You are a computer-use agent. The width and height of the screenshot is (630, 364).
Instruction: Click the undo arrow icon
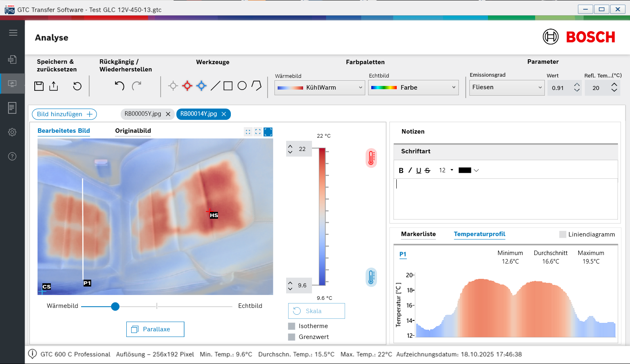click(119, 86)
